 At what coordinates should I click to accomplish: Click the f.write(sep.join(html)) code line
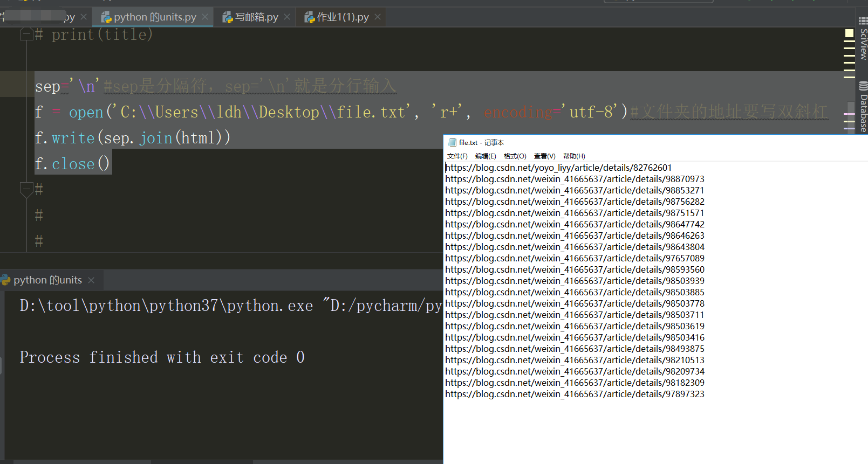pos(133,138)
